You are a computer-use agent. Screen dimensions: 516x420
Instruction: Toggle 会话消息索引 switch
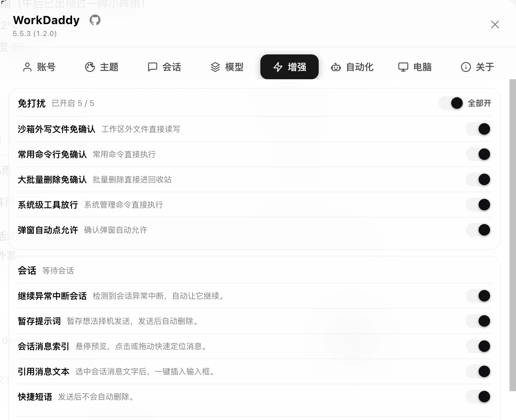tap(479, 346)
